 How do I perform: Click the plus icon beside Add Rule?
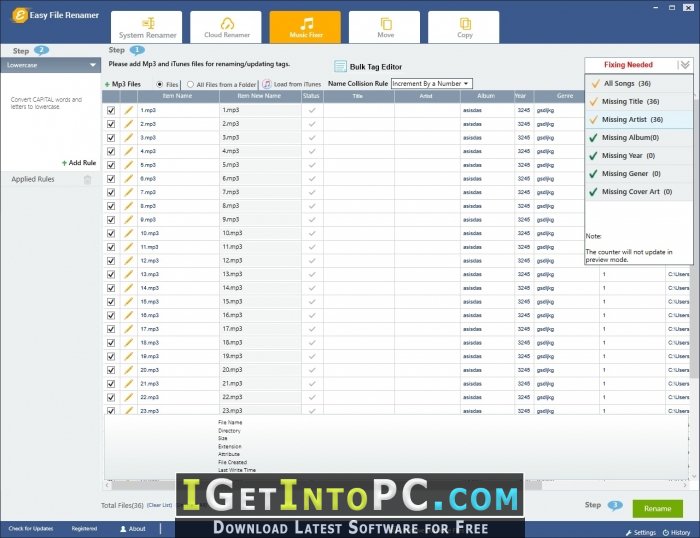64,163
